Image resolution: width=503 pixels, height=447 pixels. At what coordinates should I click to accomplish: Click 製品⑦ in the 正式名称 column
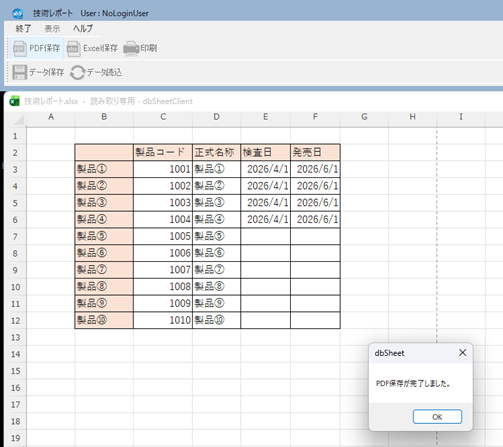point(216,270)
